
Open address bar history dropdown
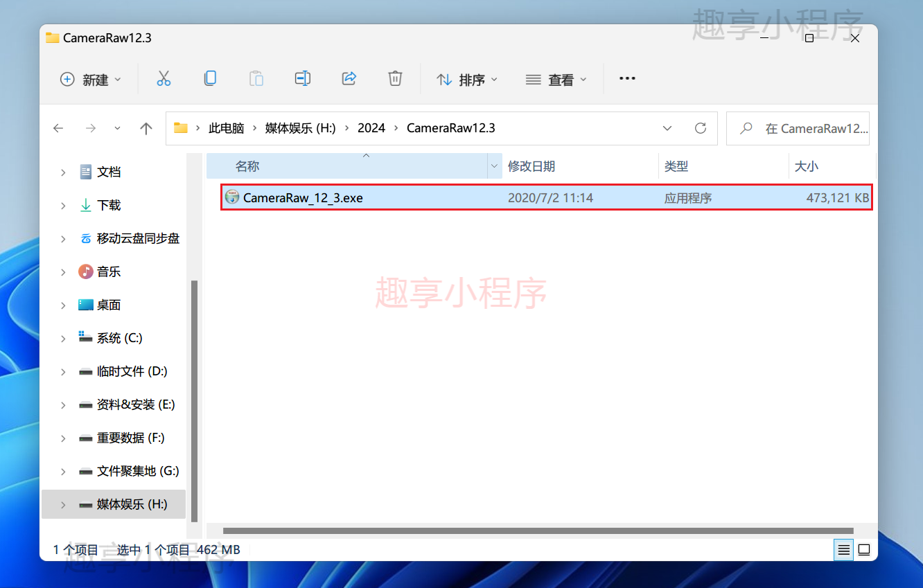tap(667, 128)
